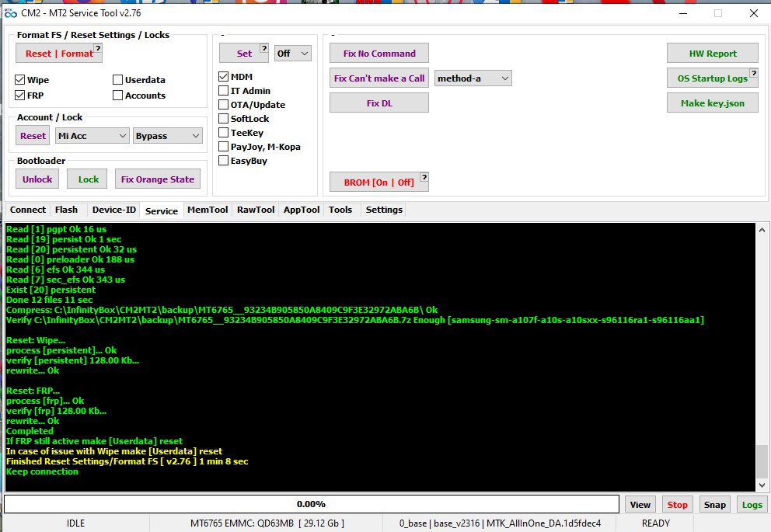This screenshot has width=771, height=532.
Task: Click the log scrollbar up arrow
Action: (762, 229)
